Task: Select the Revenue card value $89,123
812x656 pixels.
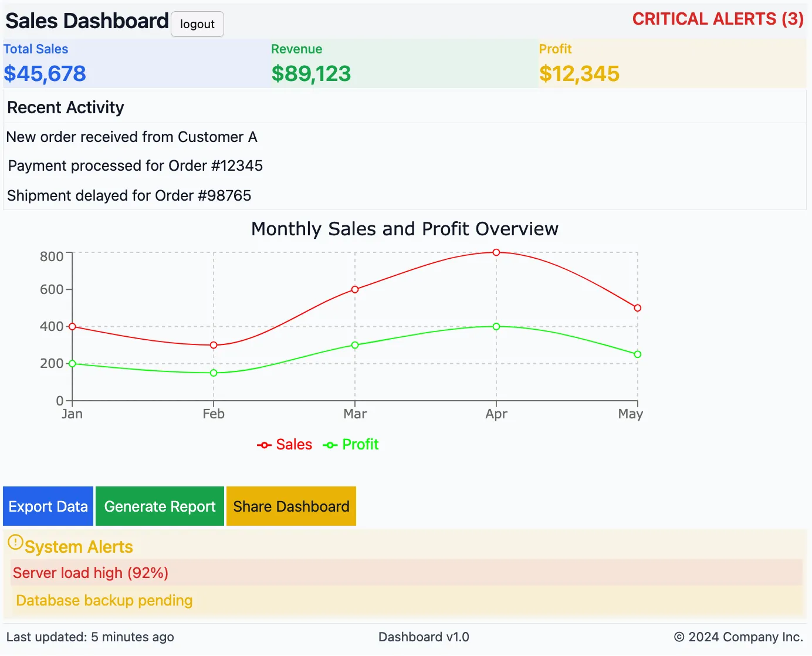Action: point(311,73)
